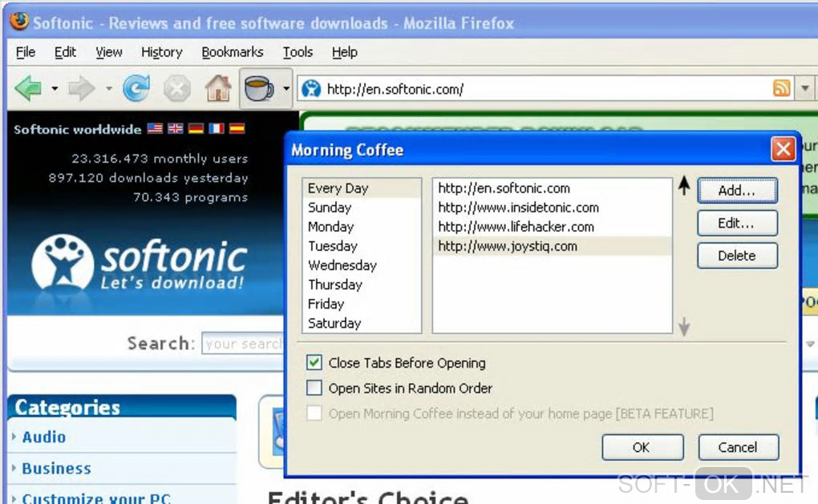Click the green Back arrow in Firefox
818x504 pixels.
point(28,89)
